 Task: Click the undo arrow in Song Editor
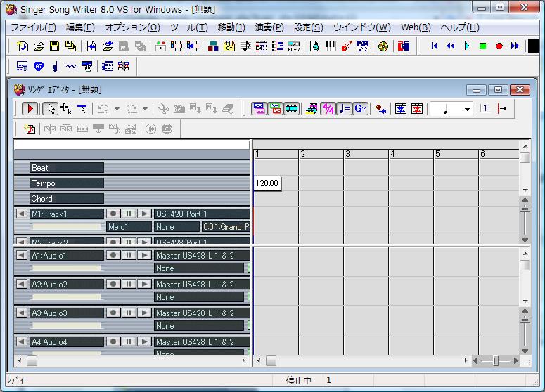click(x=103, y=109)
